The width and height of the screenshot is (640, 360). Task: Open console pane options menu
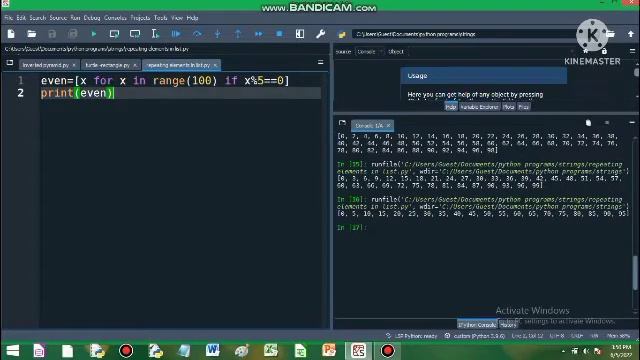(632, 122)
